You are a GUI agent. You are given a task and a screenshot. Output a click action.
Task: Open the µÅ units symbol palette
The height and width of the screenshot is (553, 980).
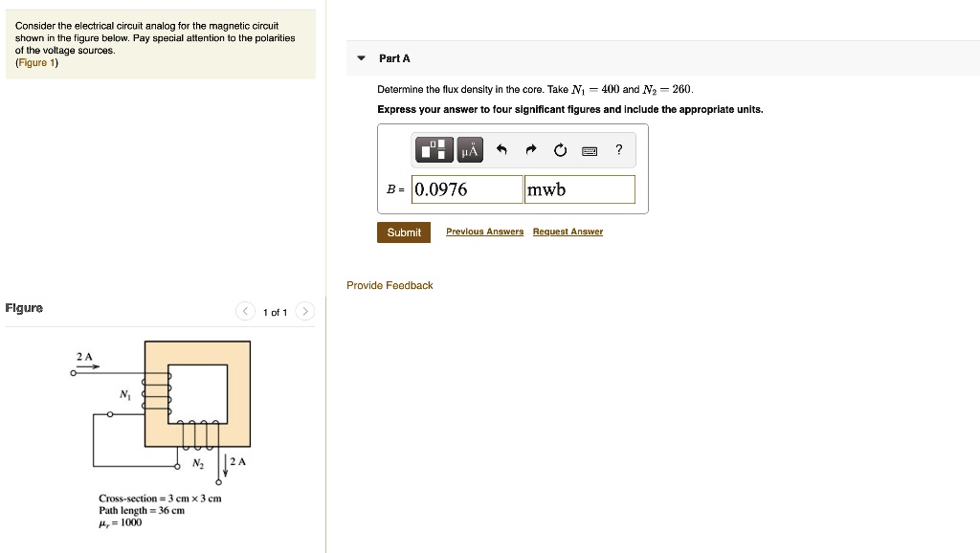click(x=468, y=149)
